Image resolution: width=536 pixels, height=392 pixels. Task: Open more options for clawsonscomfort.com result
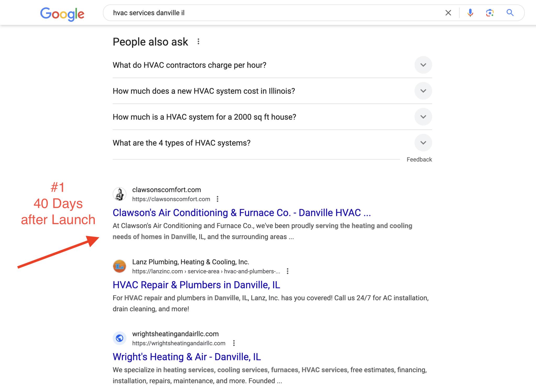[x=217, y=199]
